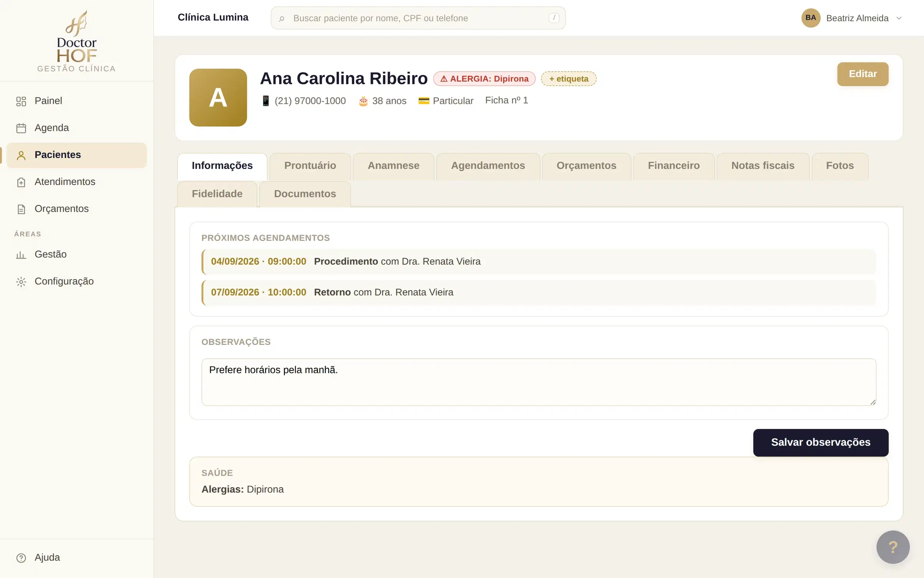Open the Gestão chart icon
Image resolution: width=924 pixels, height=578 pixels.
coord(21,255)
